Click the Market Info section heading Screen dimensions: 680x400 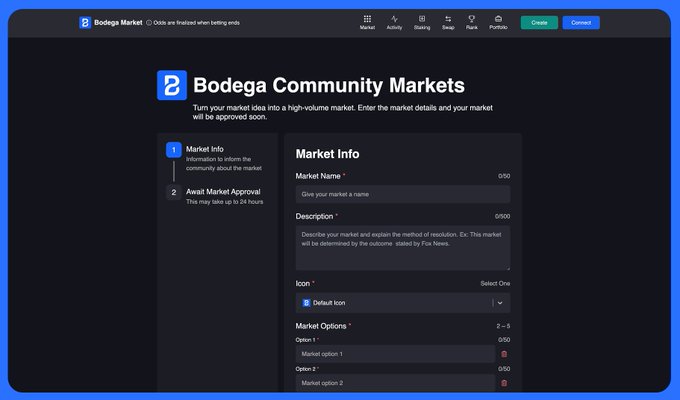pyautogui.click(x=327, y=154)
